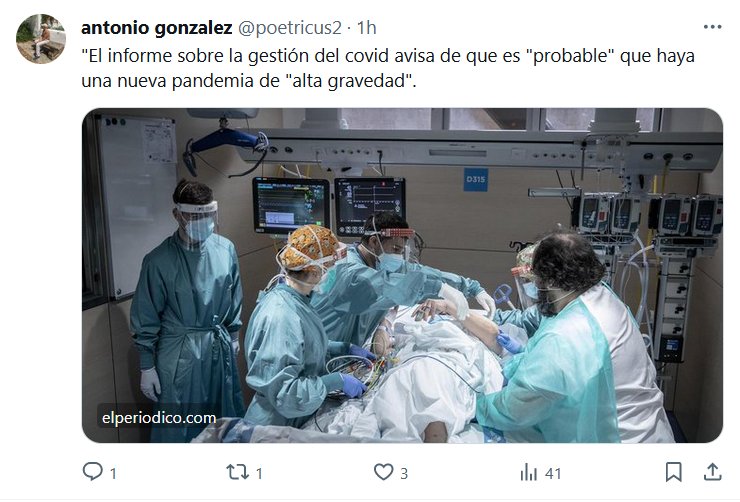The height and width of the screenshot is (502, 740).
Task: Open the three-dot more options menu
Action: (x=712, y=27)
